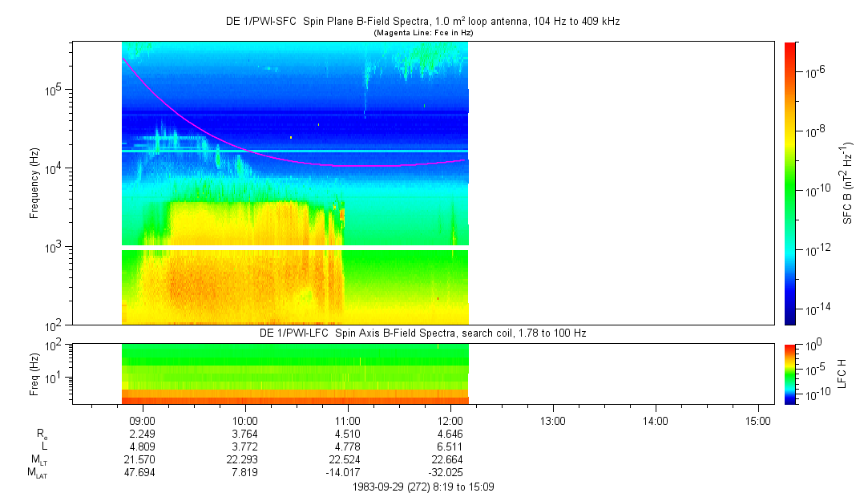Click the Magenta Line Fce subtitle
The width and height of the screenshot is (868, 497).
(422, 33)
